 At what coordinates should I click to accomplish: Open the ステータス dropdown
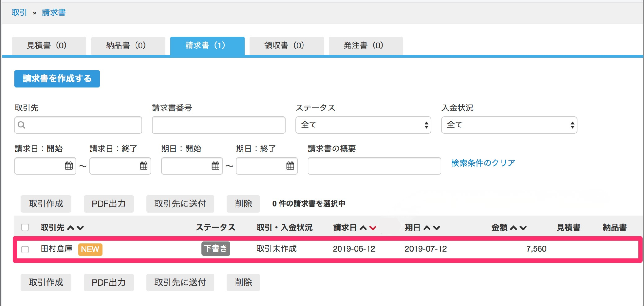pos(363,125)
